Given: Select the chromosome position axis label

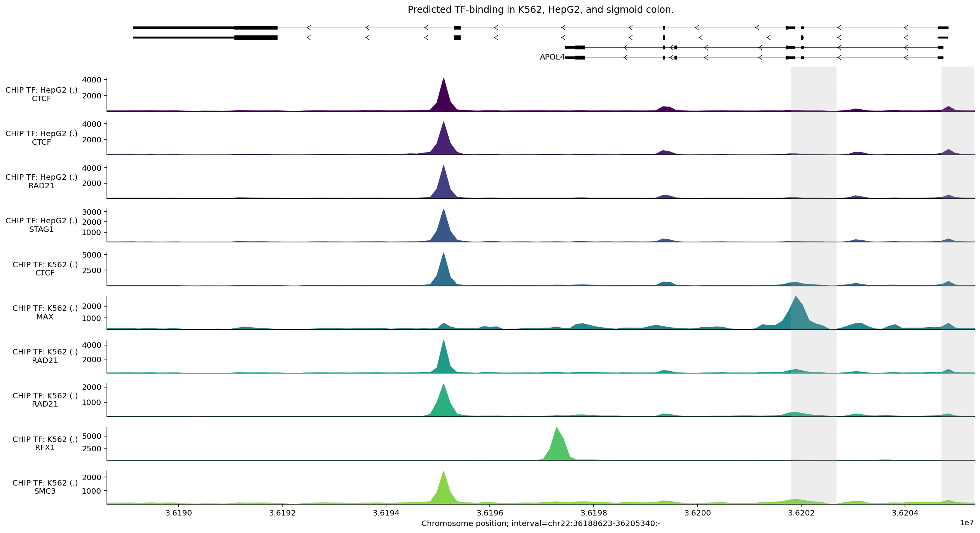Looking at the screenshot, I should [x=541, y=523].
